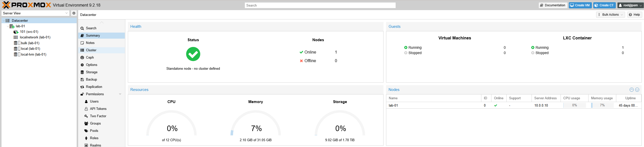Open the Notes menu item
The image size is (644, 147).
[x=101, y=43]
